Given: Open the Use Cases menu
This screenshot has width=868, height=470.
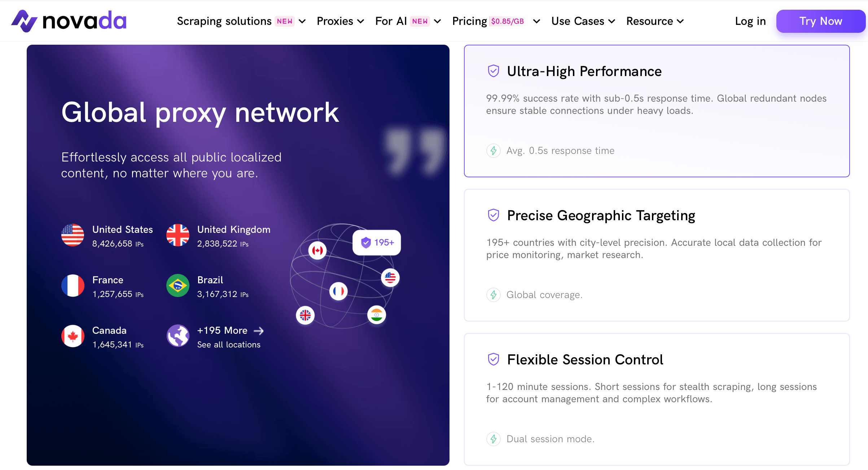Looking at the screenshot, I should pyautogui.click(x=583, y=21).
